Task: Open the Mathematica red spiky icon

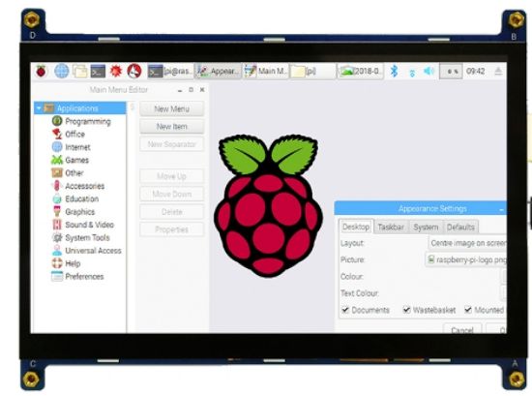Action: [116, 71]
